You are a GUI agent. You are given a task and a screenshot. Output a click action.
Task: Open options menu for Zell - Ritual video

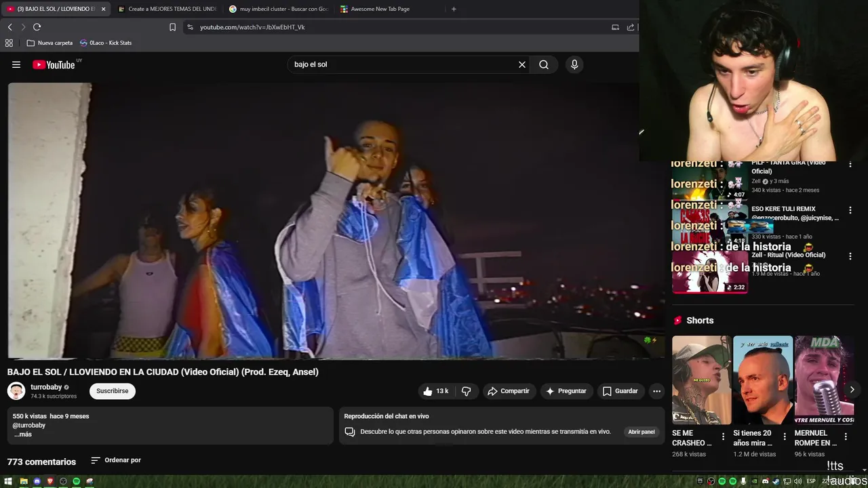tap(850, 256)
